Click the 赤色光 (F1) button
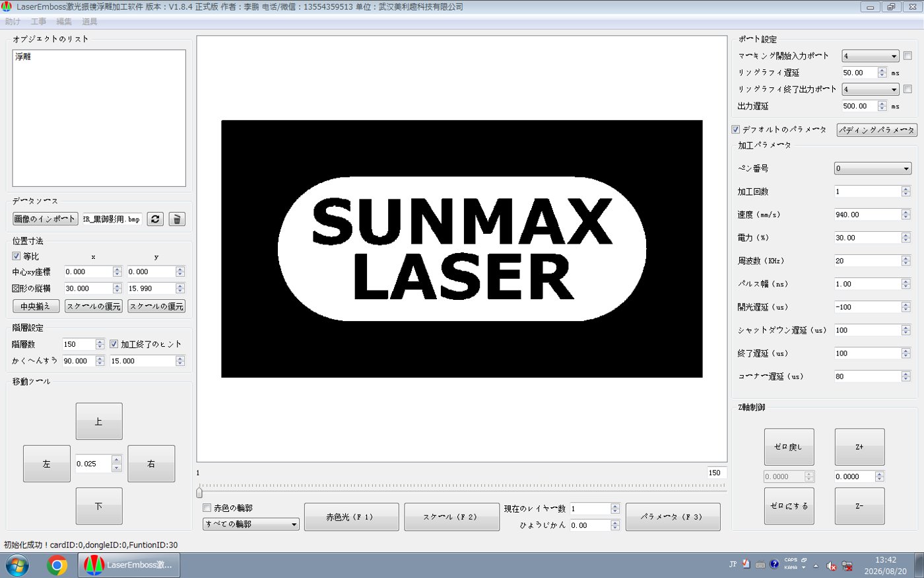 click(351, 517)
